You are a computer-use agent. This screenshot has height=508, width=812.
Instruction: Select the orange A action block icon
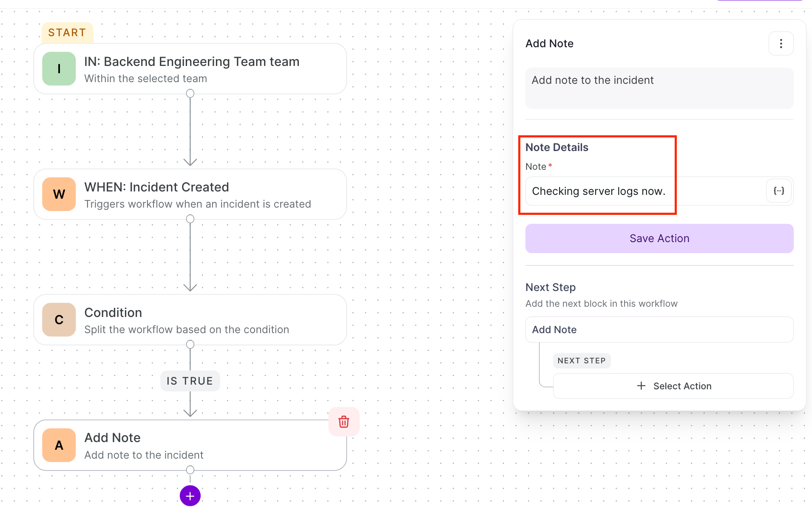click(x=59, y=445)
